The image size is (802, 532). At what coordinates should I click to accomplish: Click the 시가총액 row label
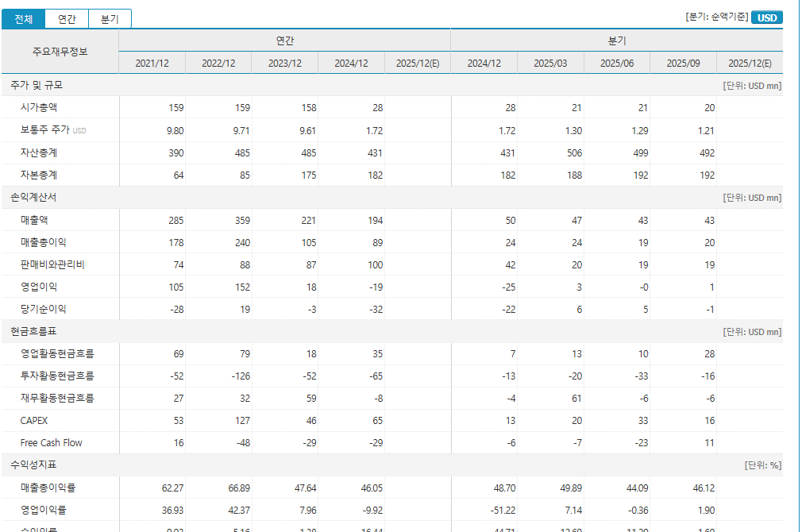point(38,108)
